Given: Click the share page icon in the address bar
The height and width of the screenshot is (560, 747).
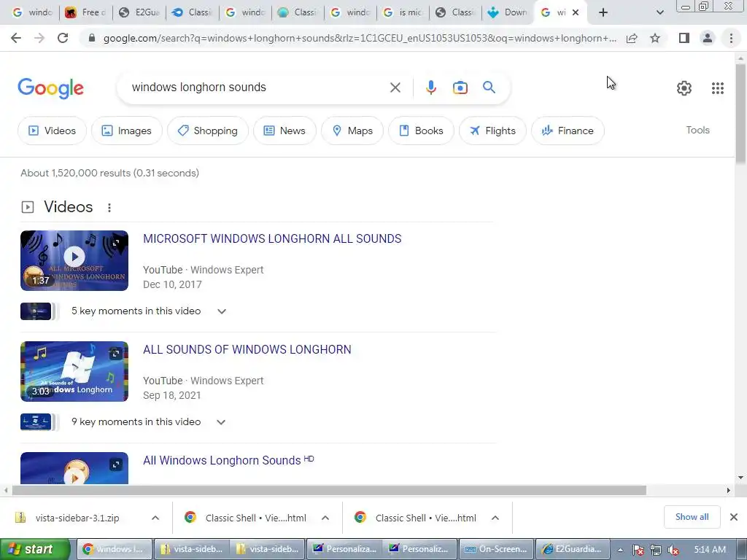Looking at the screenshot, I should click(632, 38).
